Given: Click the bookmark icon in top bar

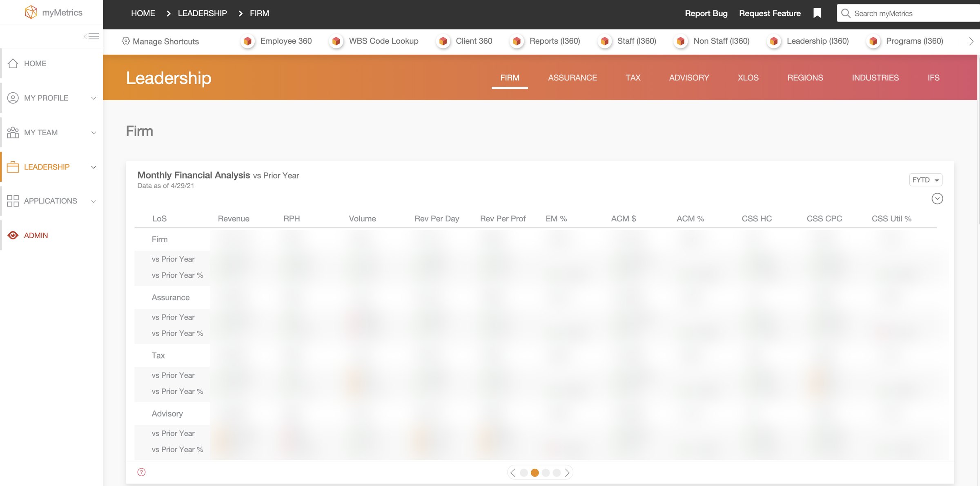Looking at the screenshot, I should coord(817,13).
